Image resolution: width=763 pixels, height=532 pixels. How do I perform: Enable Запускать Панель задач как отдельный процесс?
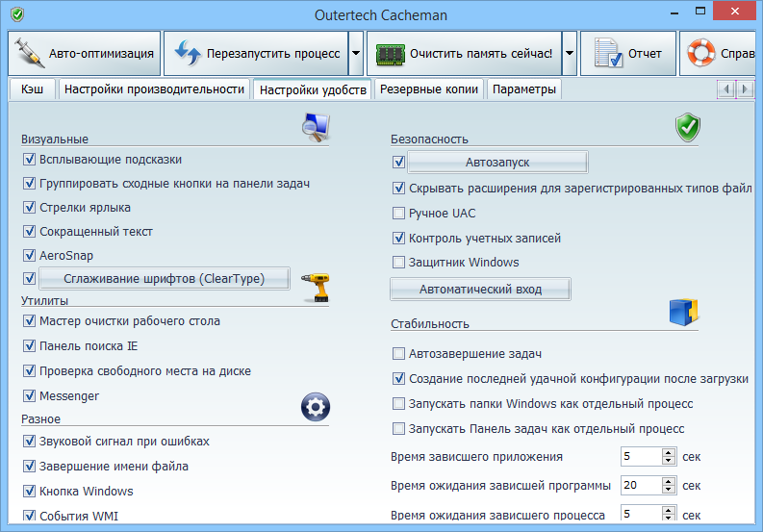(x=398, y=428)
